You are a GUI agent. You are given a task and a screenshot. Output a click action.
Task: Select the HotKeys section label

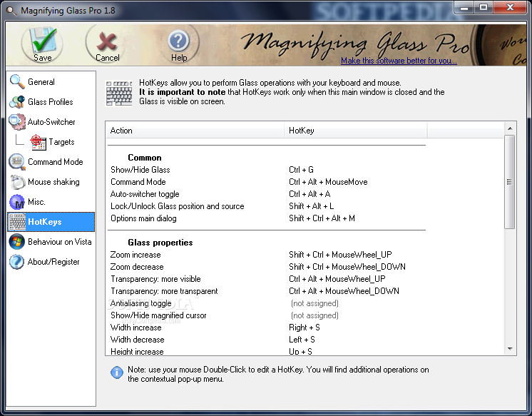tap(45, 222)
